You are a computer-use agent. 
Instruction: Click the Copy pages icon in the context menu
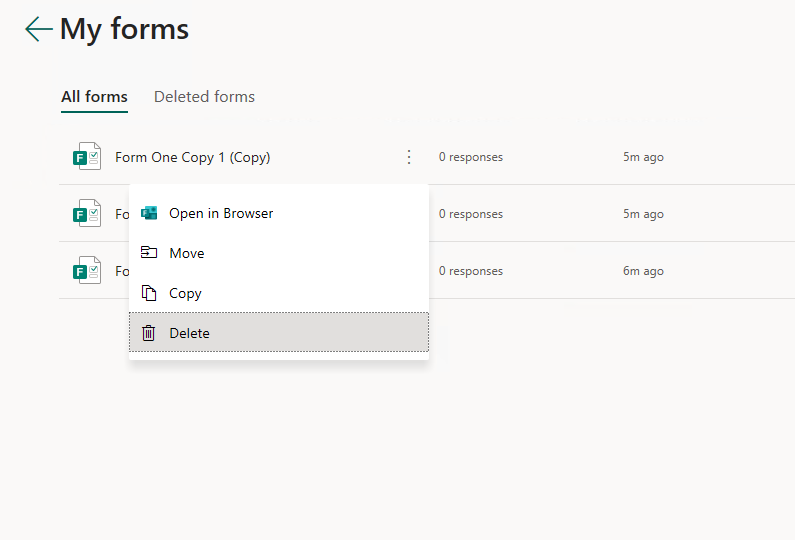[x=149, y=293]
